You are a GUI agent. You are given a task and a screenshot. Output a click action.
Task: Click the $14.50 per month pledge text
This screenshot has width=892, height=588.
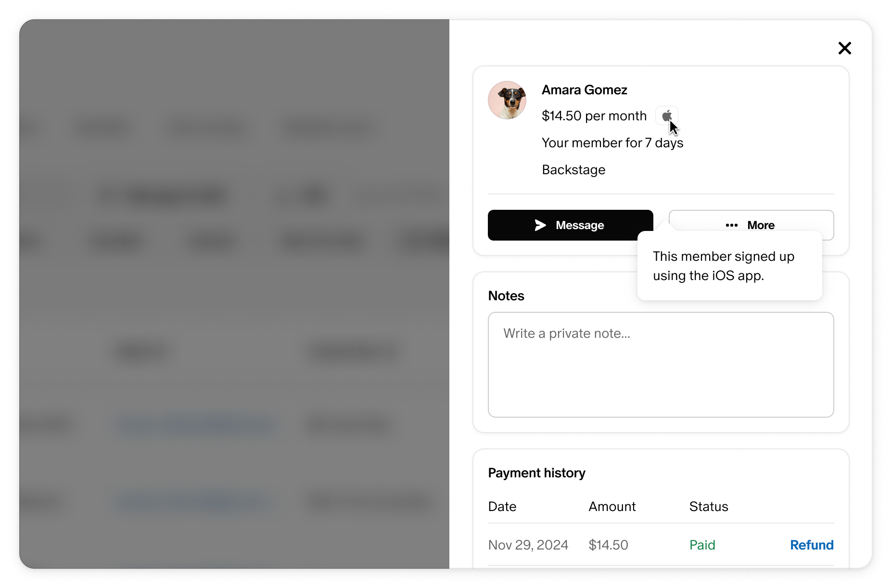pos(594,116)
